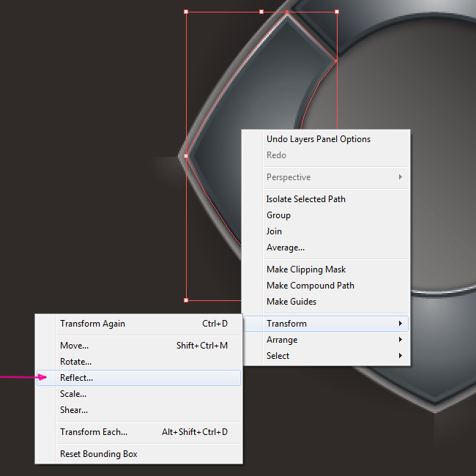Choose Make Clipping Mask

[x=306, y=269]
